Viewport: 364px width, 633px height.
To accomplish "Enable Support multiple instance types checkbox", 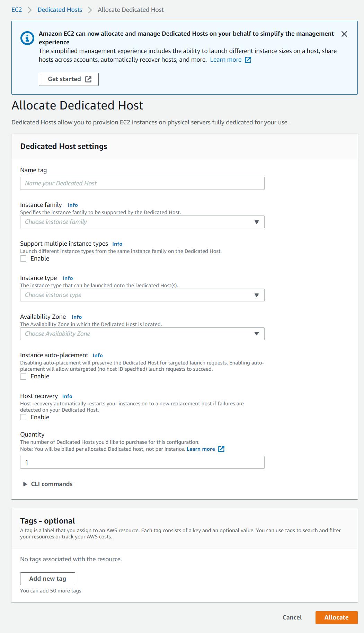I will click(x=23, y=258).
